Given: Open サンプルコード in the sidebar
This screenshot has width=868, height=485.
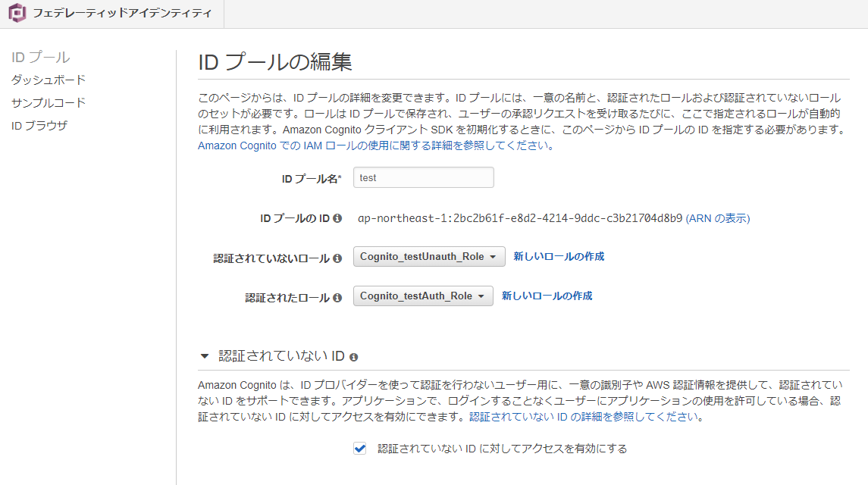Looking at the screenshot, I should coord(49,102).
